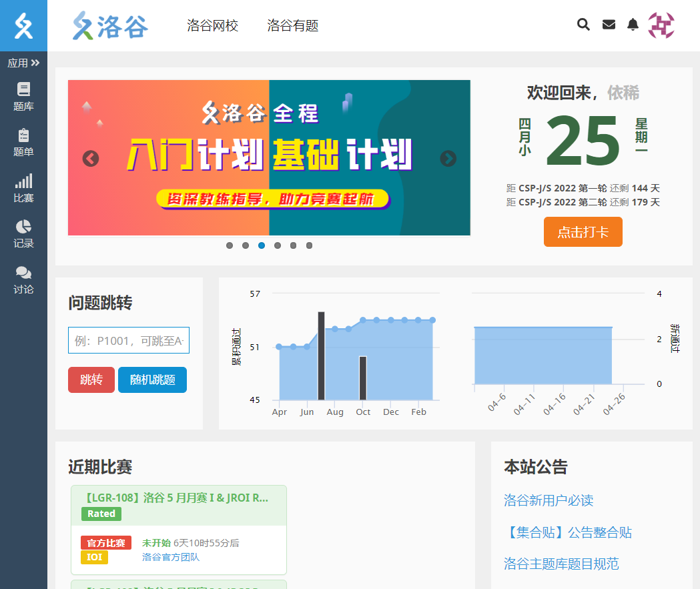Click the yellow IOI tag
The image size is (700, 589).
tap(94, 558)
